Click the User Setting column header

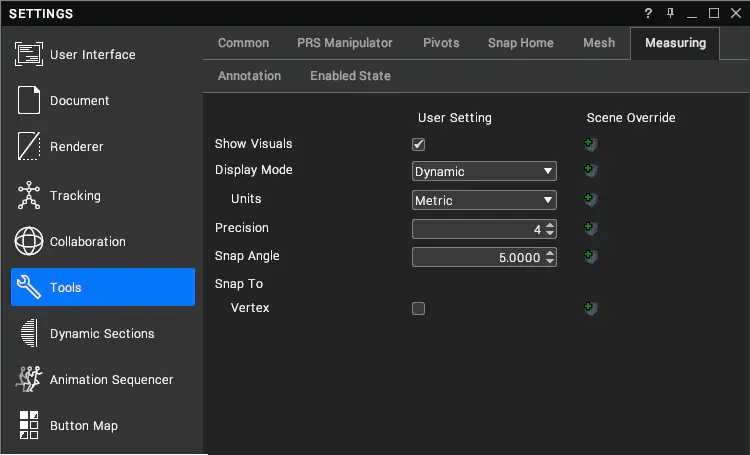pyautogui.click(x=454, y=118)
